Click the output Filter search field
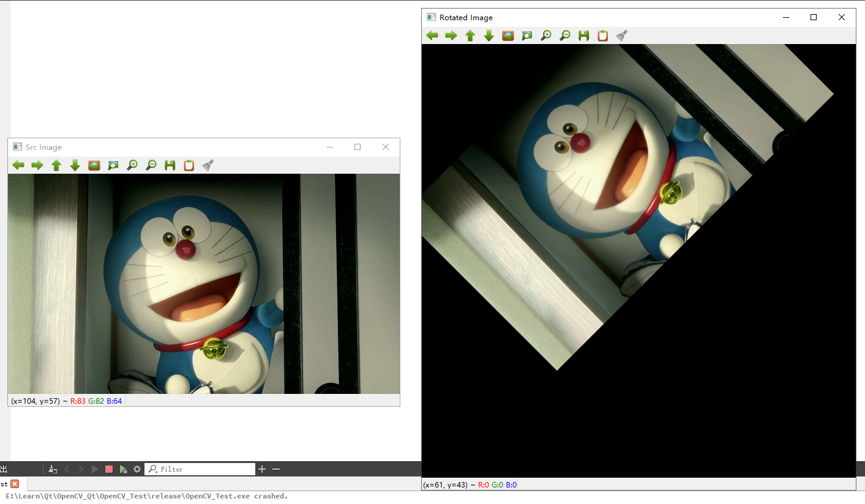This screenshot has width=865, height=504. (200, 469)
